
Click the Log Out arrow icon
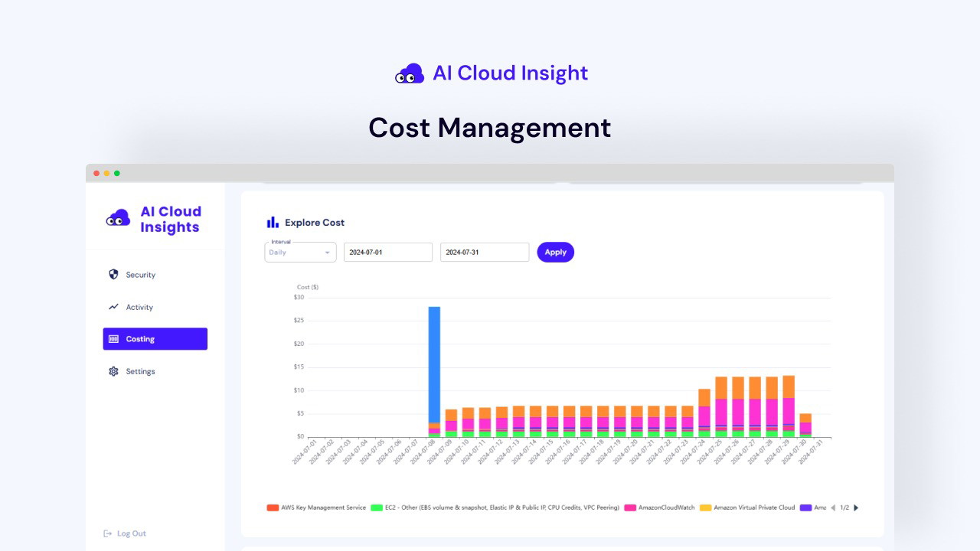[107, 533]
